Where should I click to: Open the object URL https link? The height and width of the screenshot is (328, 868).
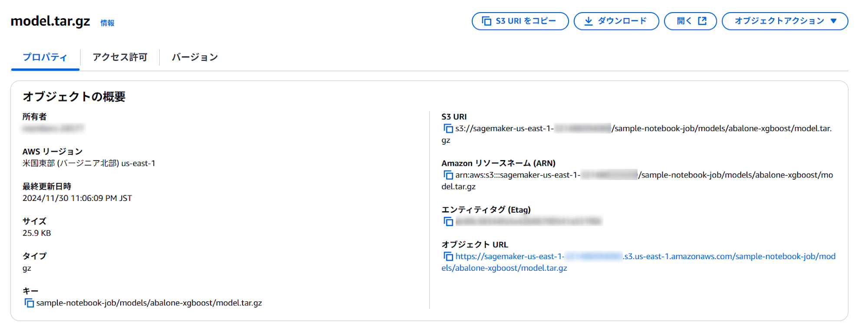click(638, 262)
